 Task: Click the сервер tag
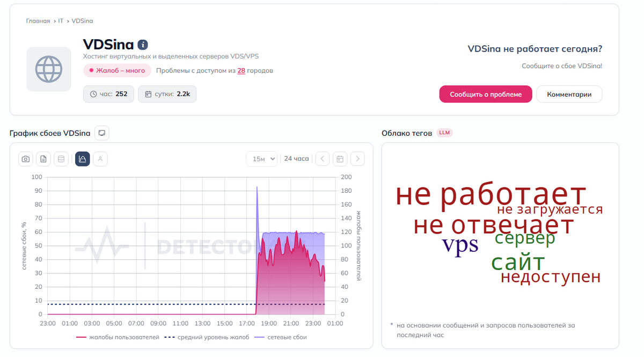pos(525,238)
